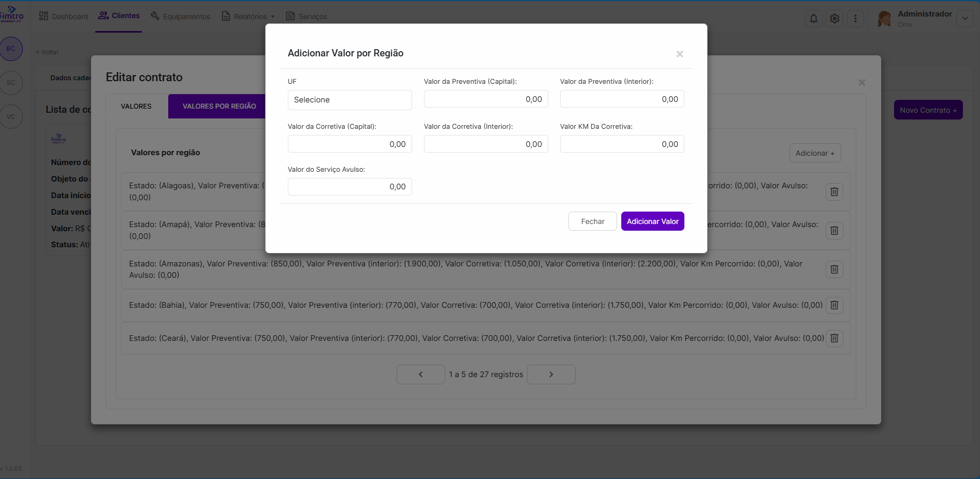This screenshot has height=479, width=980.
Task: Open the Equipamentos menu item
Action: pyautogui.click(x=180, y=17)
